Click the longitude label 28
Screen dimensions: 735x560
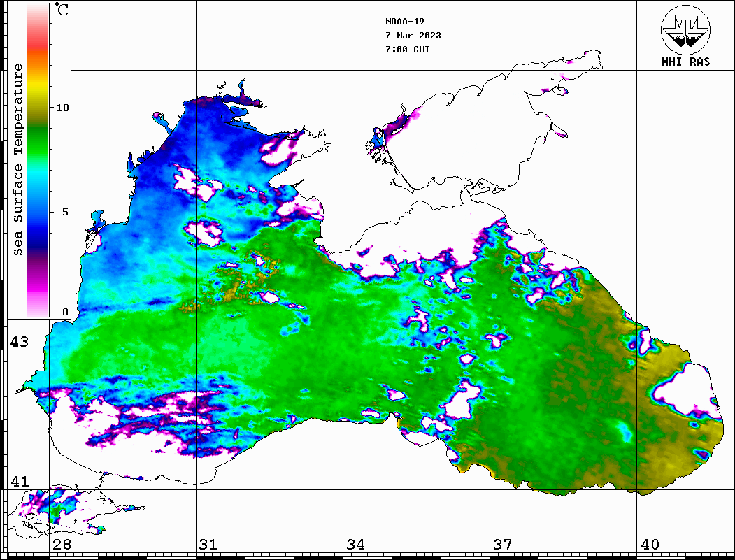tap(62, 545)
